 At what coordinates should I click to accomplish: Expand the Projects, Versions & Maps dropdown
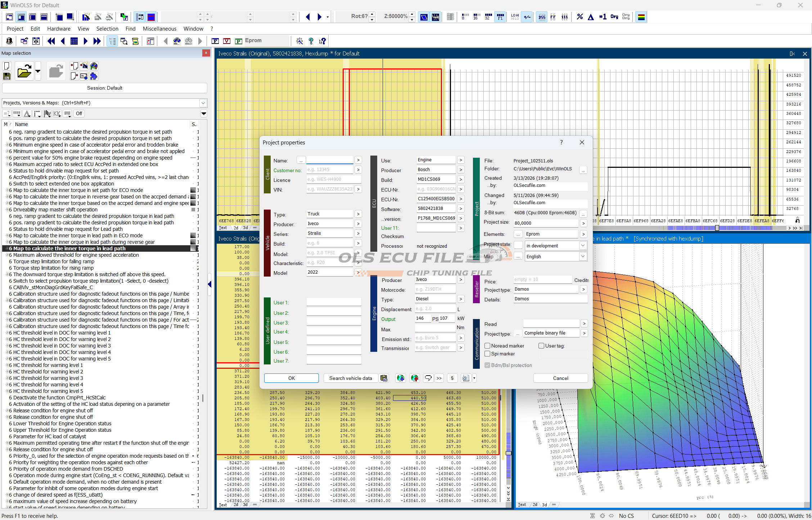coord(203,103)
